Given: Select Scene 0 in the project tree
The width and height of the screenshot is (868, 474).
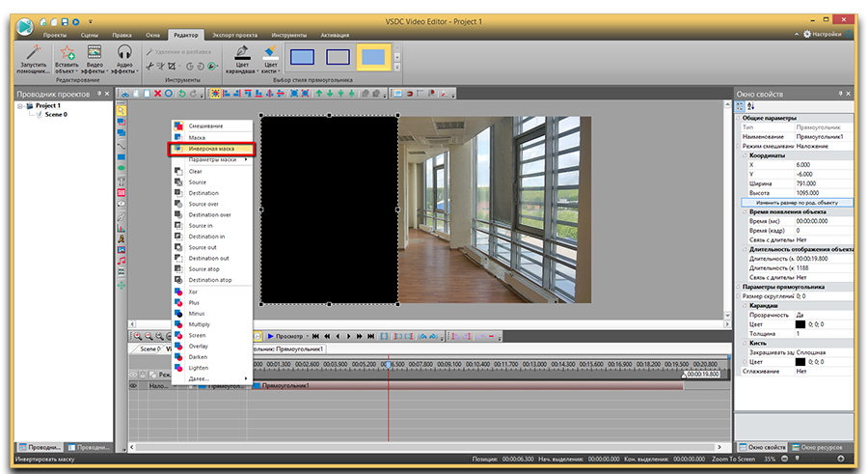Looking at the screenshot, I should click(56, 114).
